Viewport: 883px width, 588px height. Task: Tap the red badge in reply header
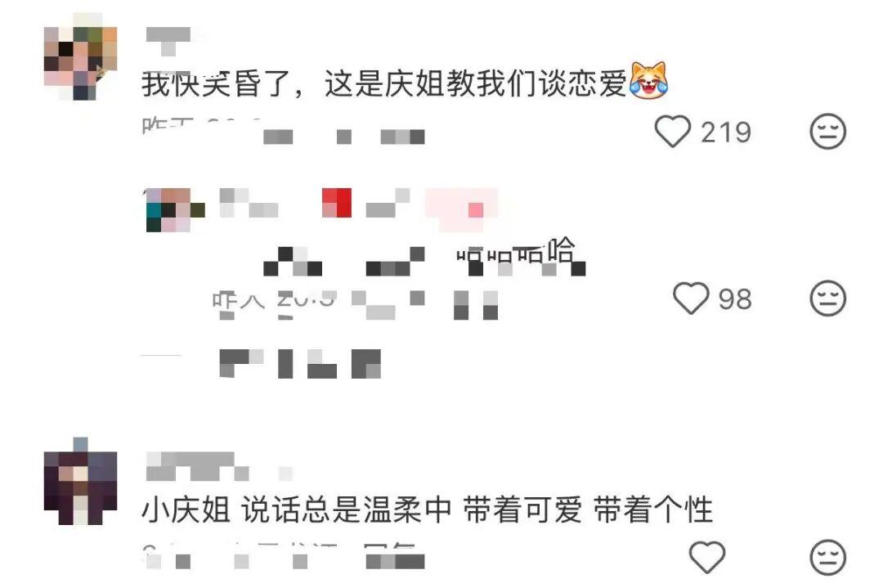pyautogui.click(x=337, y=203)
